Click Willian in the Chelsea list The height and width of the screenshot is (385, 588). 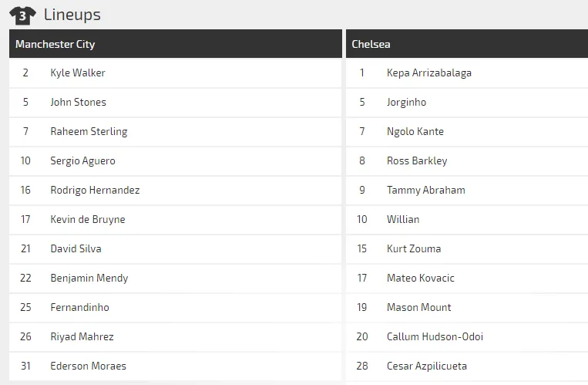(403, 220)
